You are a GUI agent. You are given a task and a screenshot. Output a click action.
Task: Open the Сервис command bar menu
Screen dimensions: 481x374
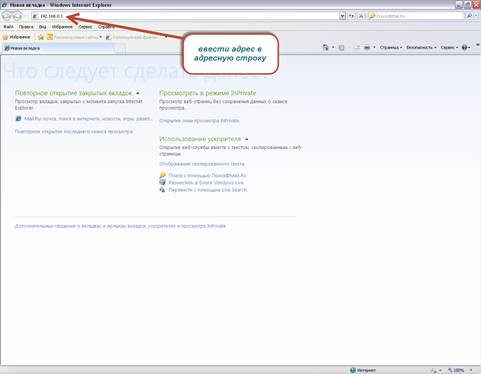449,48
